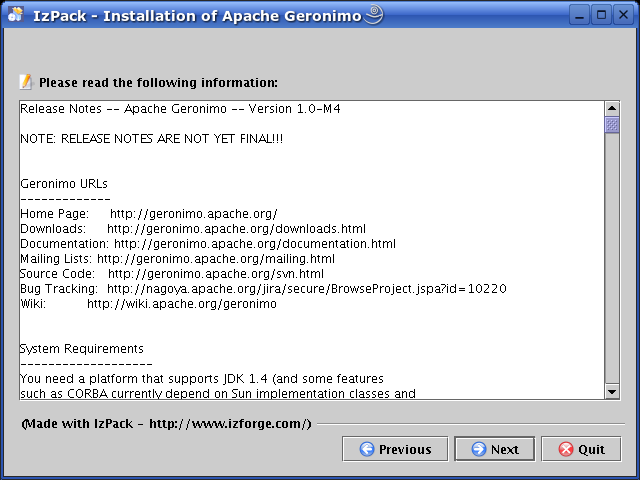The width and height of the screenshot is (640, 480).
Task: Click the Home Page geronimo.apache.org URL
Action: click(193, 214)
